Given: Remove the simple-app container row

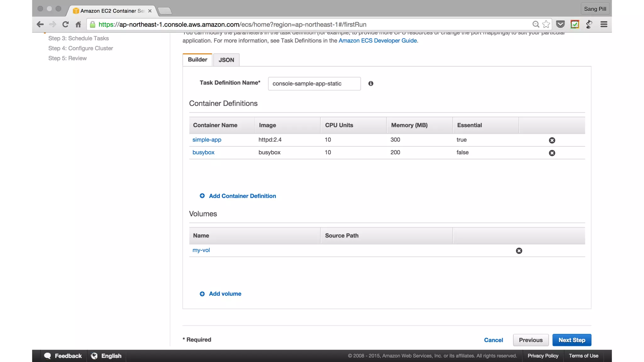Looking at the screenshot, I should point(552,140).
